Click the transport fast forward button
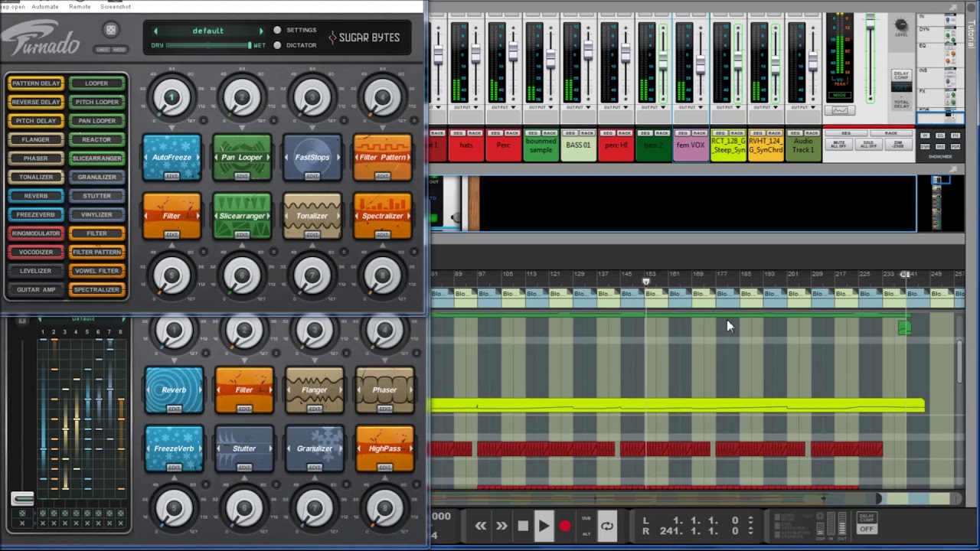Image resolution: width=980 pixels, height=551 pixels. click(501, 526)
